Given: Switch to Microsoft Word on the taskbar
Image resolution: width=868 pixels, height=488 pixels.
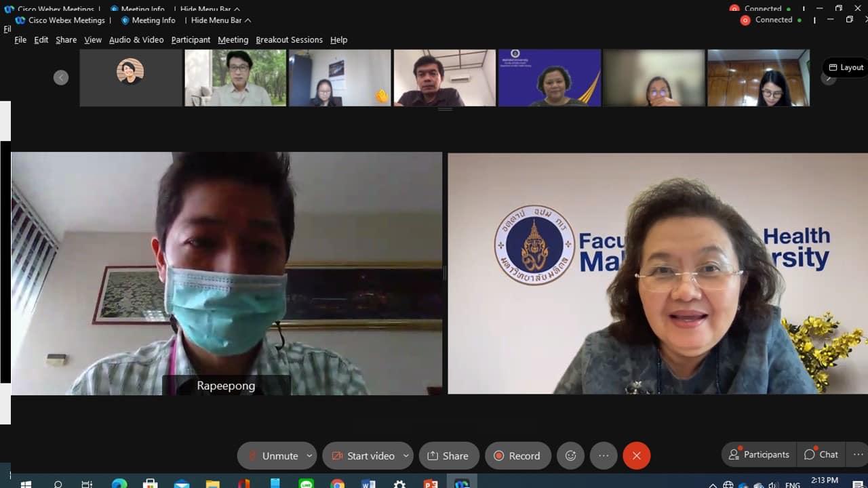Looking at the screenshot, I should click(x=368, y=483).
